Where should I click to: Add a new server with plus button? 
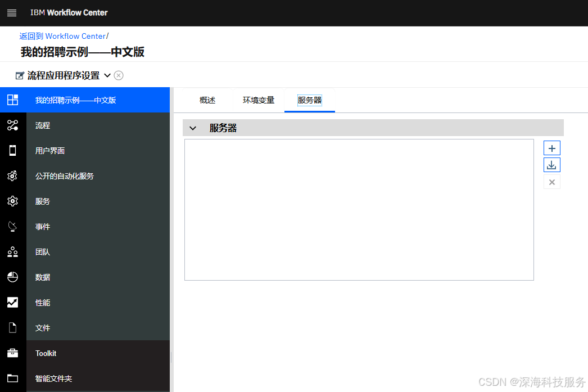click(551, 148)
